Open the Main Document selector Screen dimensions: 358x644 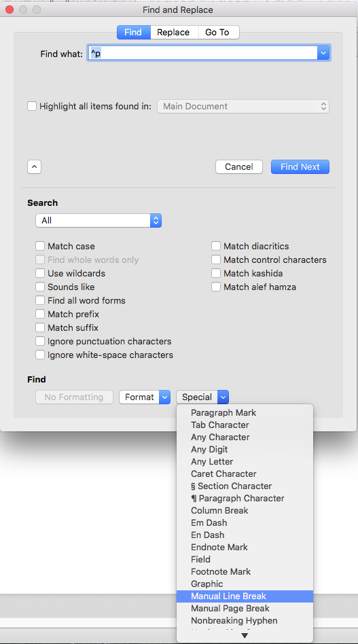[243, 107]
